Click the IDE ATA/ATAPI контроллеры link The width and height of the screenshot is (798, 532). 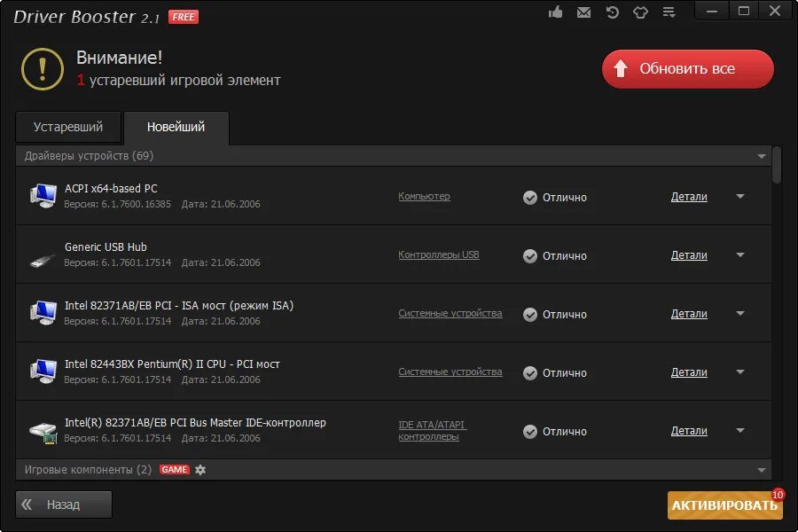point(432,431)
